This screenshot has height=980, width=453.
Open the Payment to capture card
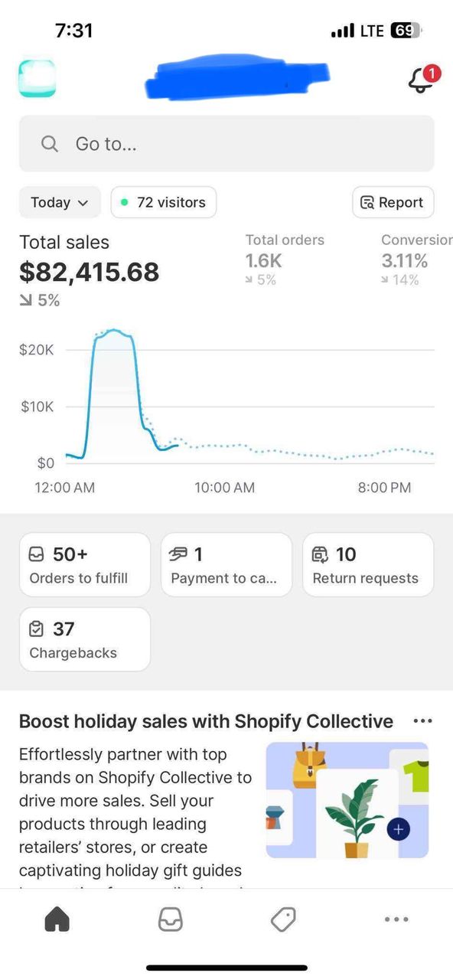(x=226, y=565)
